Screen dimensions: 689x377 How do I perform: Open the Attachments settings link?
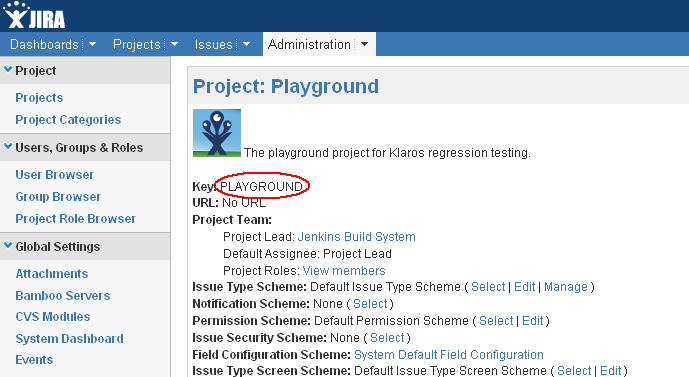coord(52,273)
